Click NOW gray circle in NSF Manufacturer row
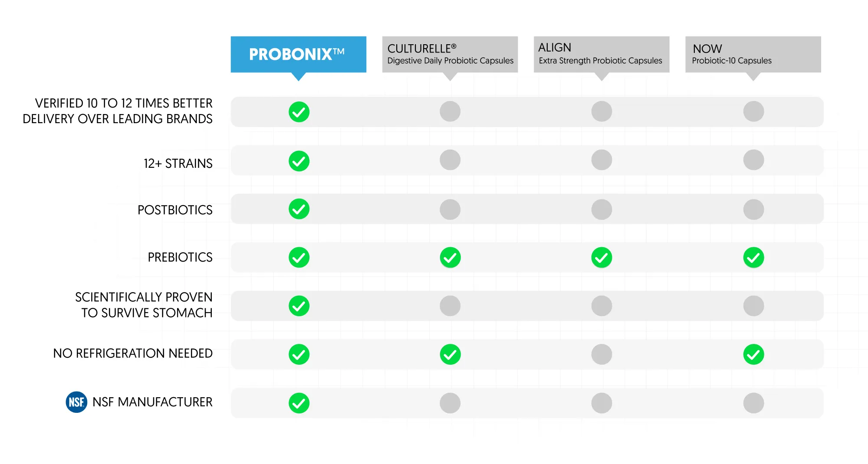Viewport: 868px width, 464px height. [753, 403]
